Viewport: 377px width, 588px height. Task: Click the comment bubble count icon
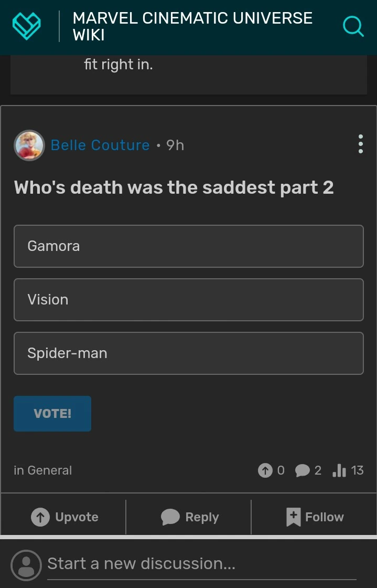click(x=302, y=470)
